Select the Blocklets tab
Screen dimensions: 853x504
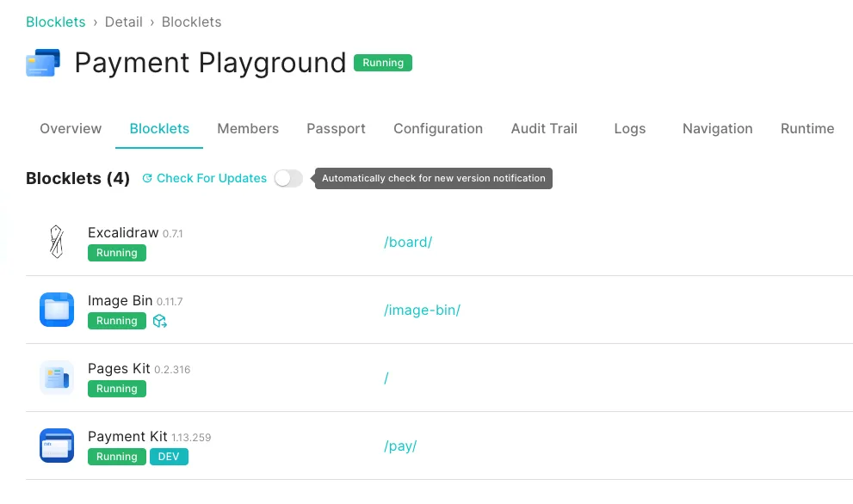click(x=159, y=129)
